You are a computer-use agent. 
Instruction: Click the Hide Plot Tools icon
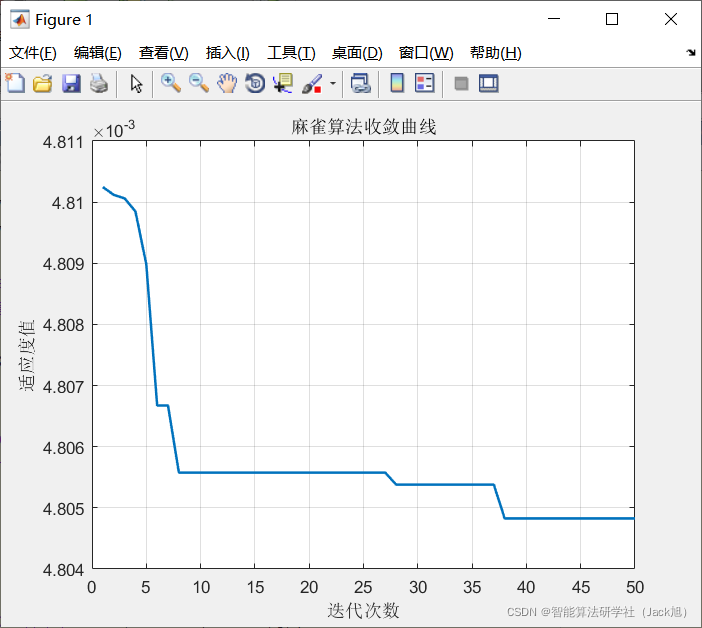[x=461, y=84]
